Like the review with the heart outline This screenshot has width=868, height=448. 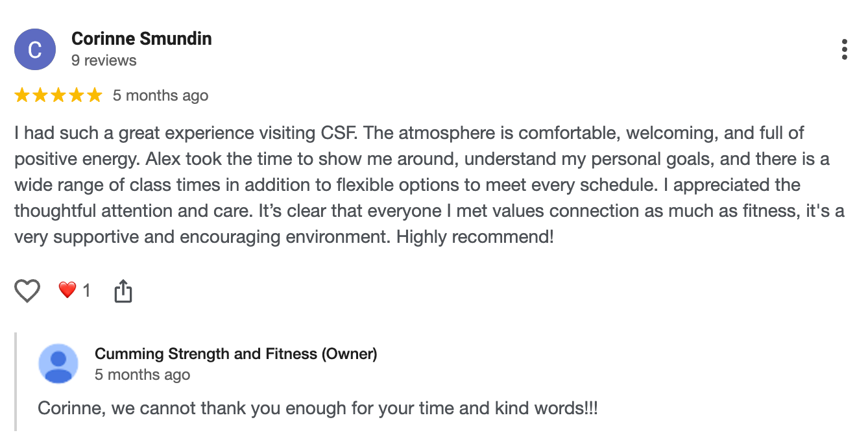coord(27,291)
